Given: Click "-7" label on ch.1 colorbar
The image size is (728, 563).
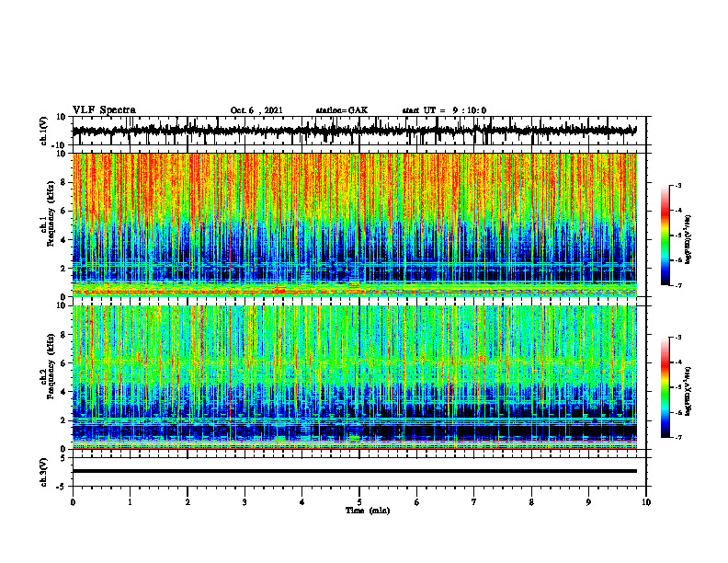Looking at the screenshot, I should pyautogui.click(x=678, y=285).
